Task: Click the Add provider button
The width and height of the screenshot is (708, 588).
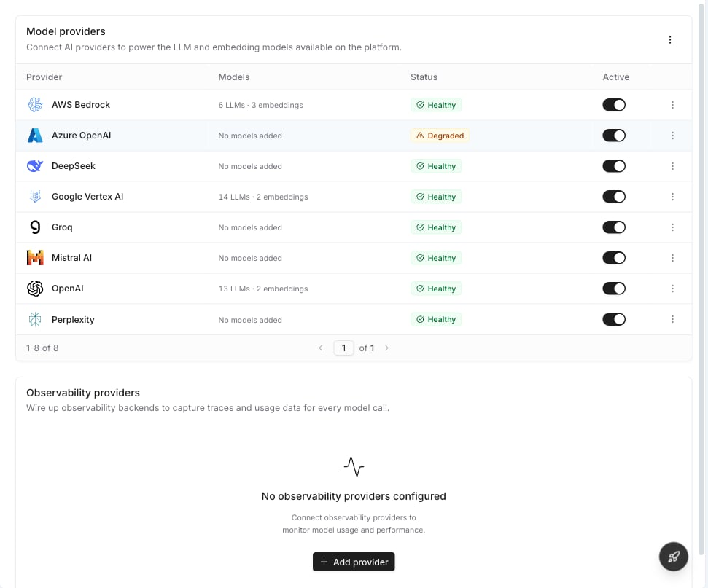Action: click(354, 562)
